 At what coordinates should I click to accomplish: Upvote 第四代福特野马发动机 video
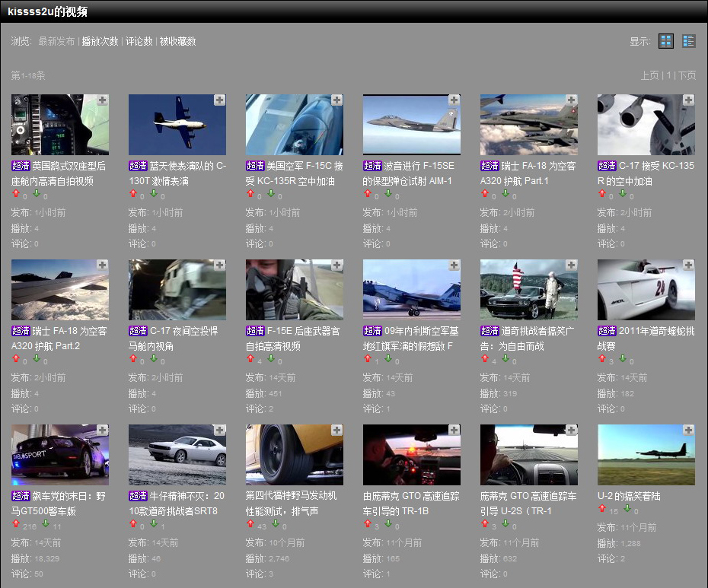point(250,525)
